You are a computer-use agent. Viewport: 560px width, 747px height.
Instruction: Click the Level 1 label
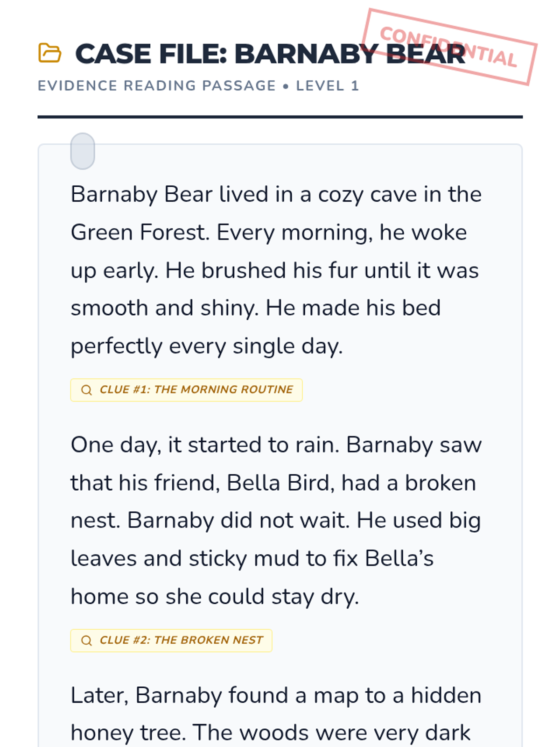[x=328, y=86]
